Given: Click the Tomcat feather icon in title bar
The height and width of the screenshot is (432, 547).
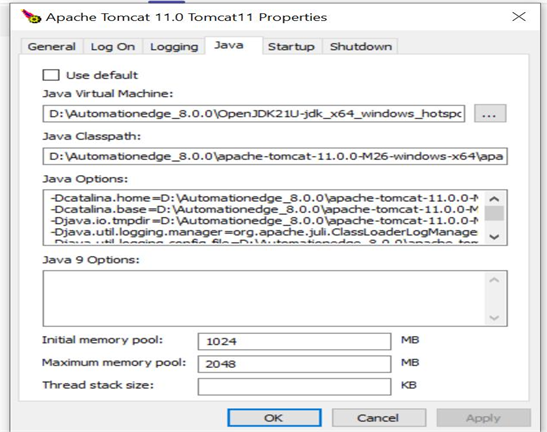Looking at the screenshot, I should [31, 16].
